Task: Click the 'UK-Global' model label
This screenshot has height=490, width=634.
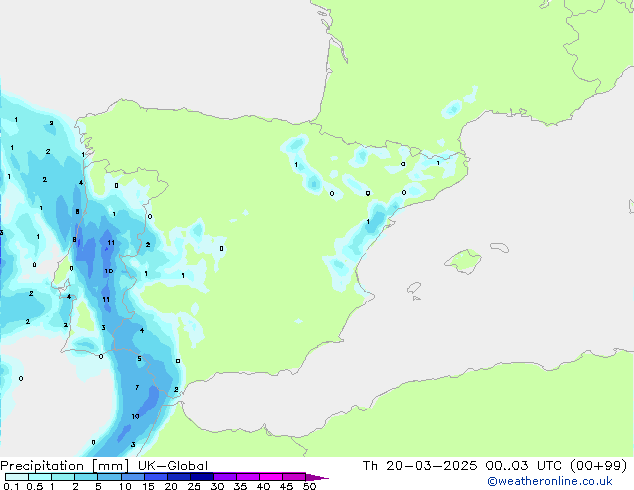Action: (x=173, y=466)
